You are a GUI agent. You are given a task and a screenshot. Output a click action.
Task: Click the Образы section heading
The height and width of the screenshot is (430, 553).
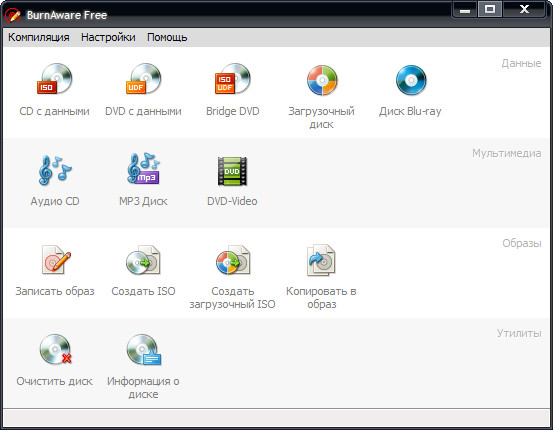522,243
